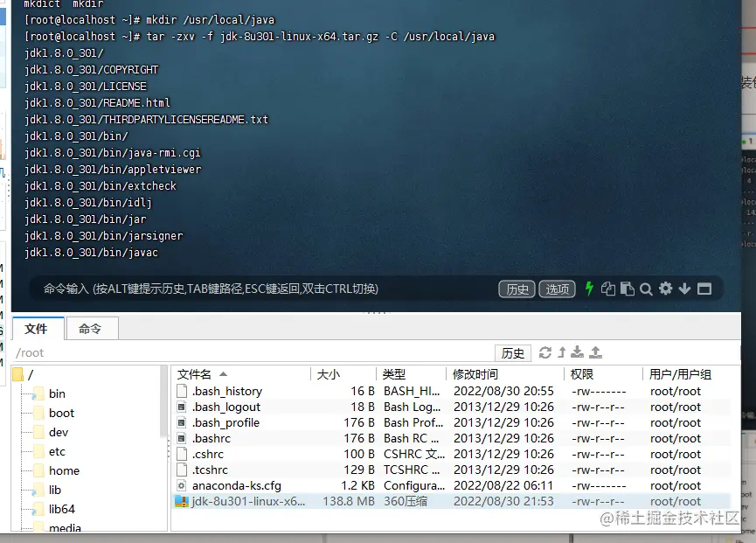Click the 1.2 KB size cell
The height and width of the screenshot is (543, 756).
click(x=357, y=485)
